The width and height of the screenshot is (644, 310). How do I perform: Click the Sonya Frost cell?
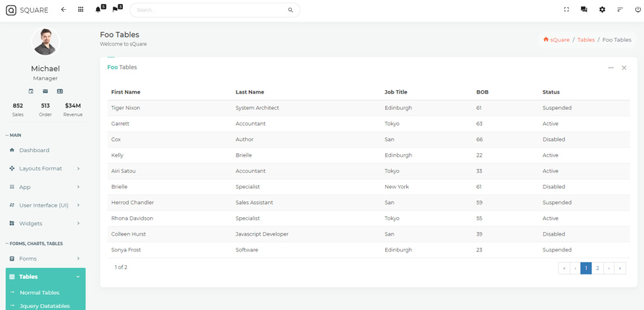[126, 250]
